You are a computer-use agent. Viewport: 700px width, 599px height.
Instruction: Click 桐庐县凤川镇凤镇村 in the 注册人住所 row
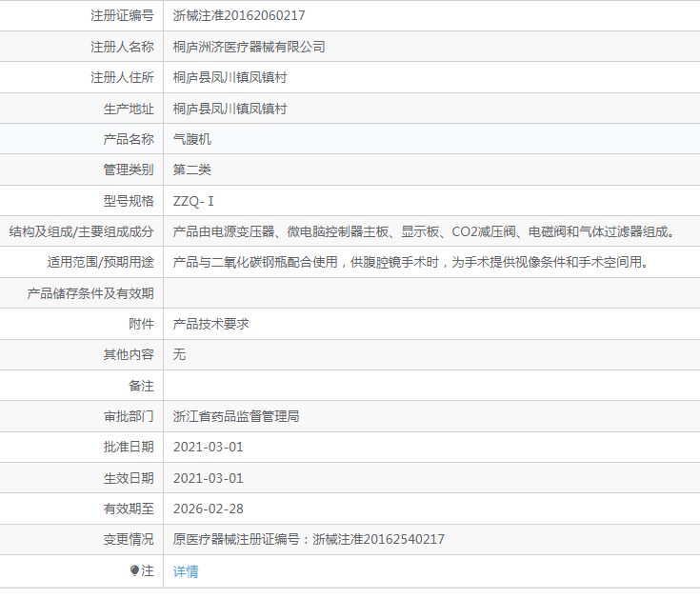click(x=230, y=78)
